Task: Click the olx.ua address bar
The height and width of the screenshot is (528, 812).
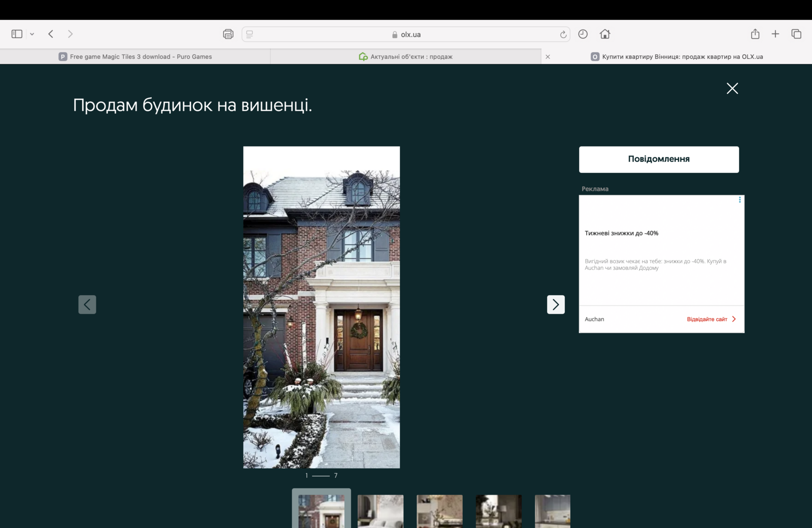Action: tap(406, 34)
